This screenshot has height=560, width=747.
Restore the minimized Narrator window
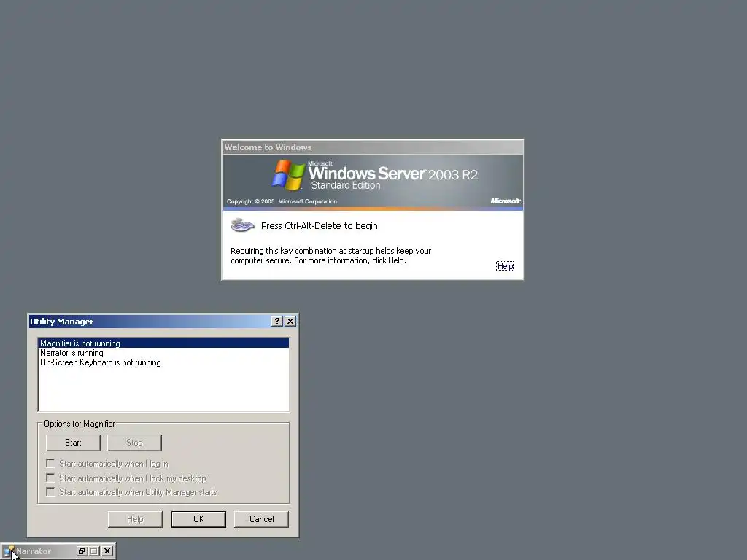coord(82,551)
